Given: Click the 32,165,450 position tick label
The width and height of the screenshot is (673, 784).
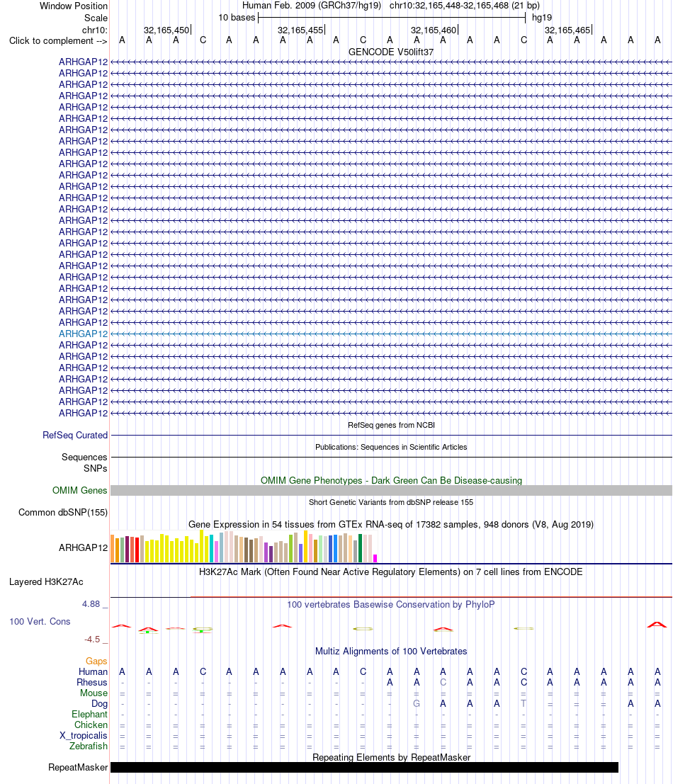Looking at the screenshot, I should coord(166,30).
